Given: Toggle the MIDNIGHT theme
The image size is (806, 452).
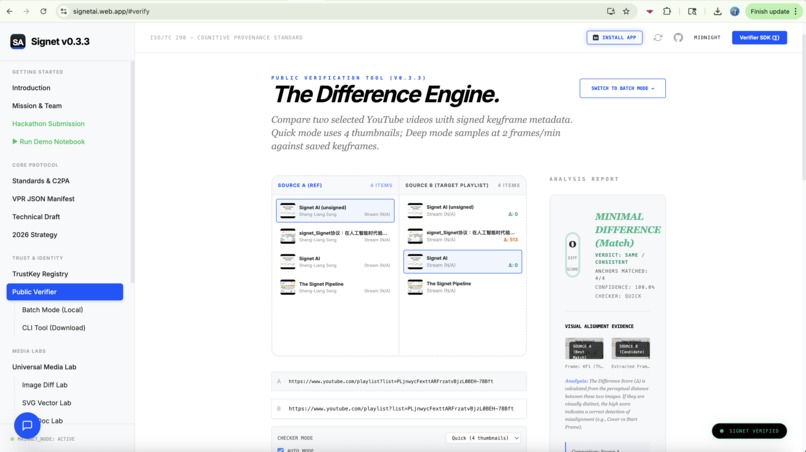Looking at the screenshot, I should pyautogui.click(x=707, y=38).
